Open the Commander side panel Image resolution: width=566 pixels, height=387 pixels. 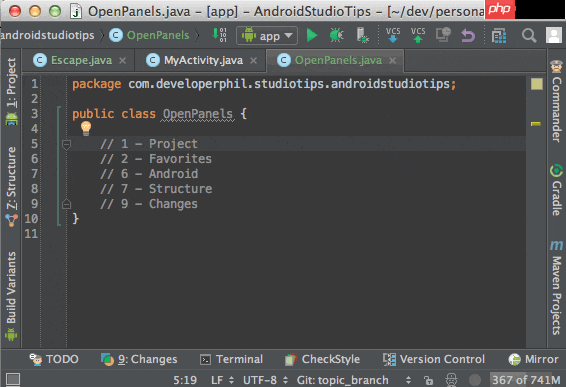point(556,101)
